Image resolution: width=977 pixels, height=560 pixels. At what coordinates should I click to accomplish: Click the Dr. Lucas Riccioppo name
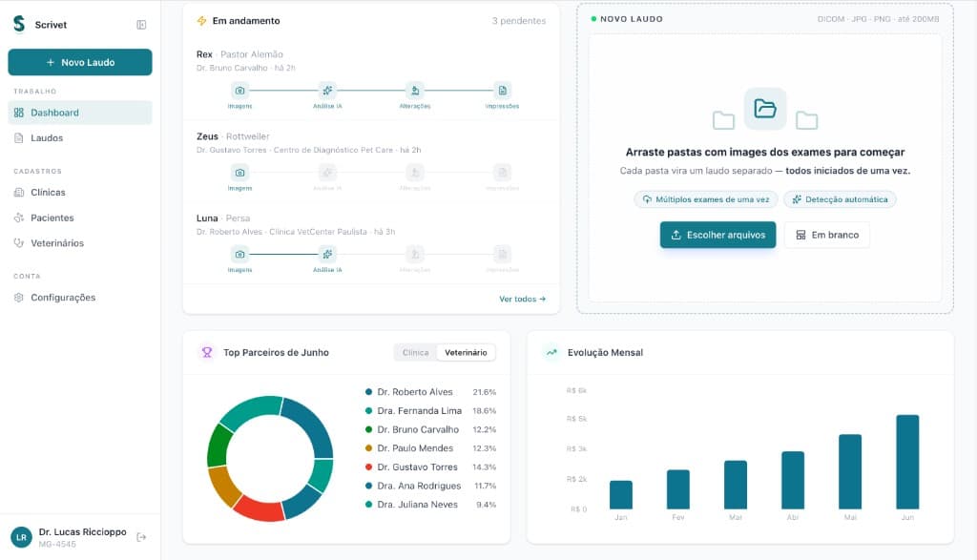coord(82,532)
